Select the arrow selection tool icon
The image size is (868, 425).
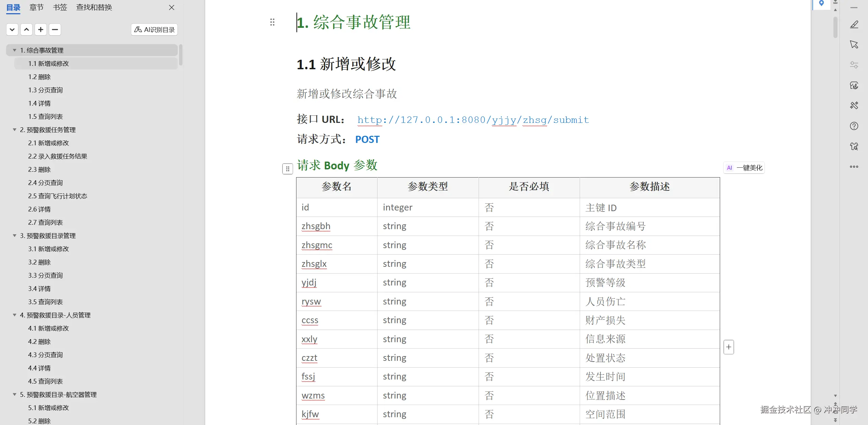tap(854, 44)
